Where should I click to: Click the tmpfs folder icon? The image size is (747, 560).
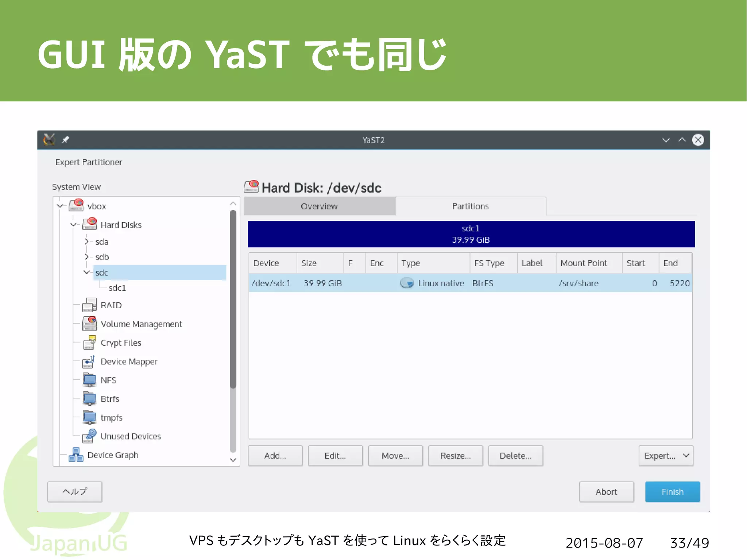pyautogui.click(x=90, y=417)
